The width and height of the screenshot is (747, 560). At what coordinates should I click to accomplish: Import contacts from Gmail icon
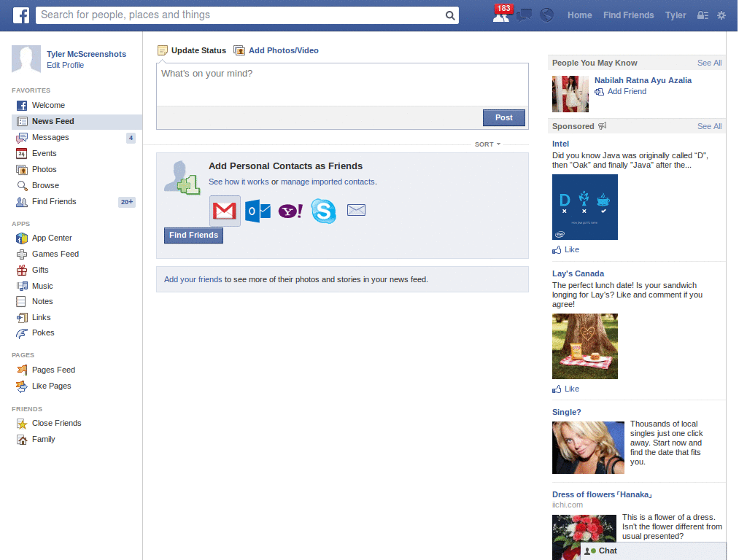[x=225, y=211]
